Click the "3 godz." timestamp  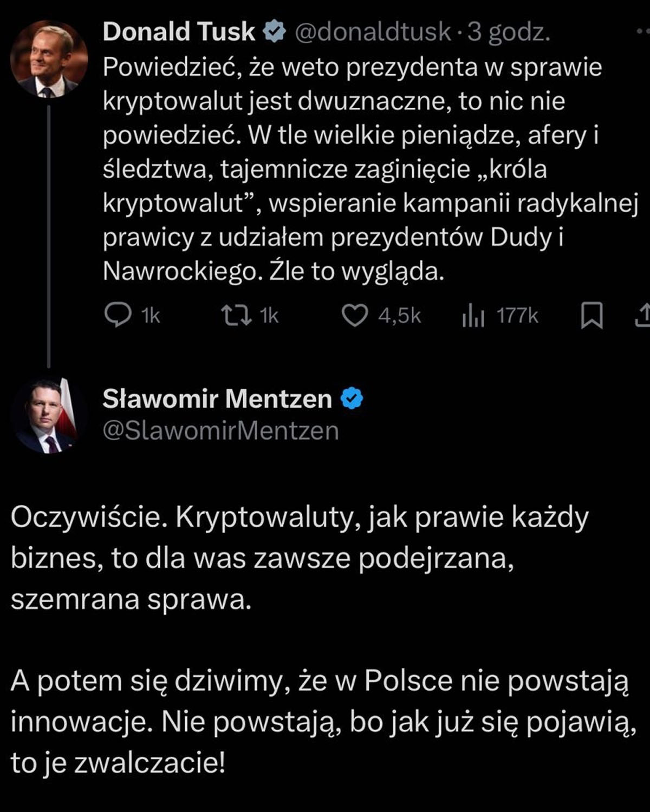click(509, 32)
